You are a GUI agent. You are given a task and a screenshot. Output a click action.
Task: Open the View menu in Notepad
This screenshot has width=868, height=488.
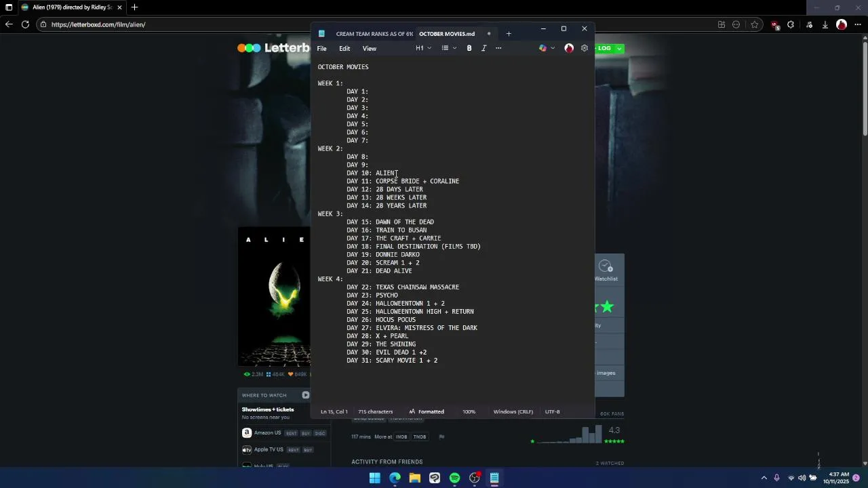[369, 48]
